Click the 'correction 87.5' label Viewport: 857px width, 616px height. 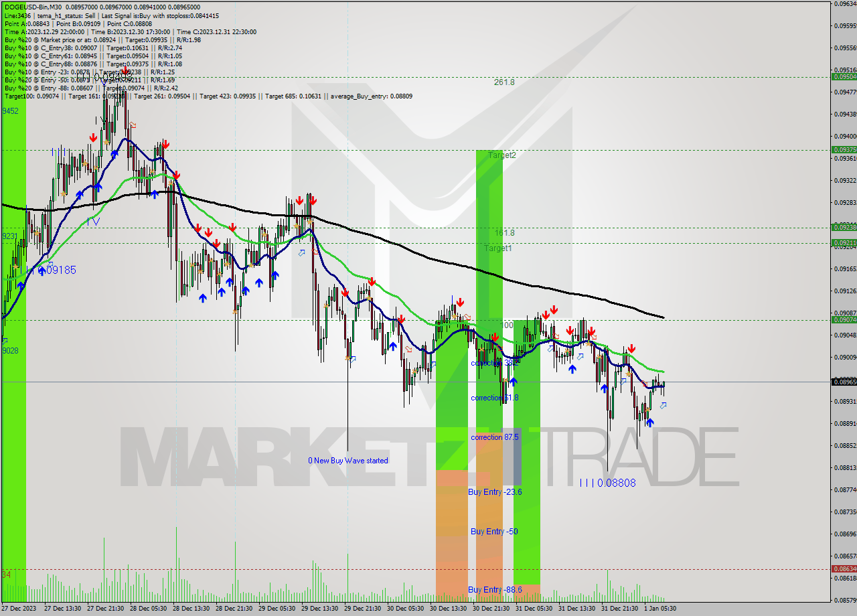coord(495,437)
